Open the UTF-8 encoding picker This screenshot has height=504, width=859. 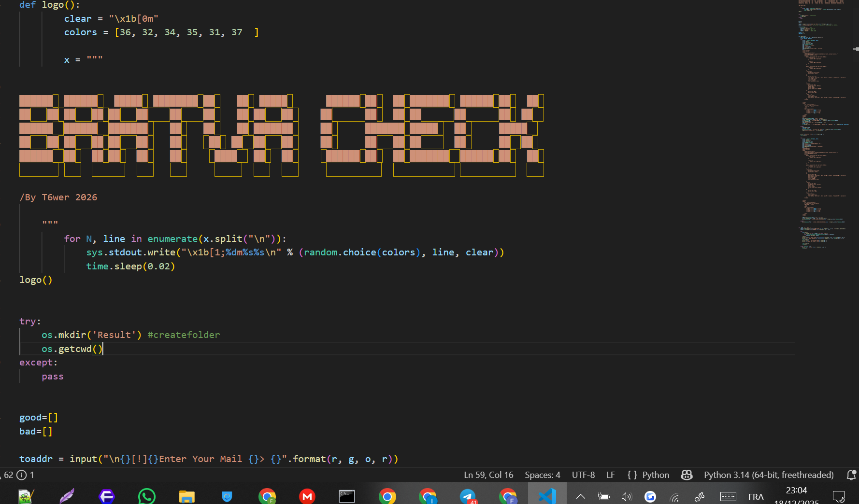point(583,475)
